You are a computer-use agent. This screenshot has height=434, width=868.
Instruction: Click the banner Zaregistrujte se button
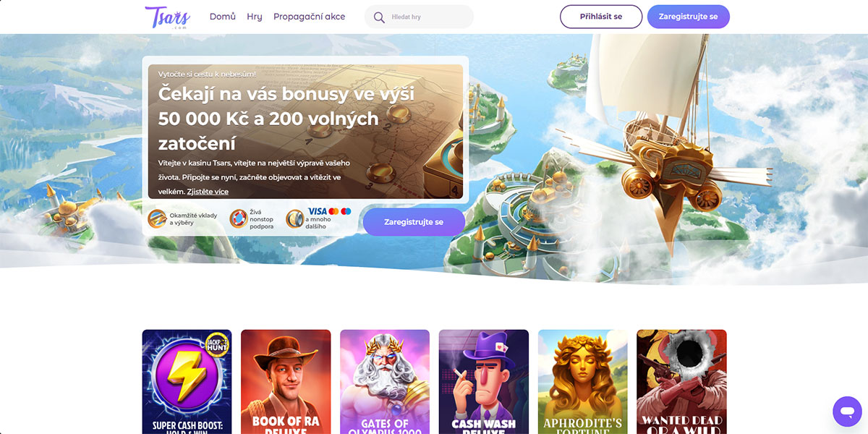point(414,222)
